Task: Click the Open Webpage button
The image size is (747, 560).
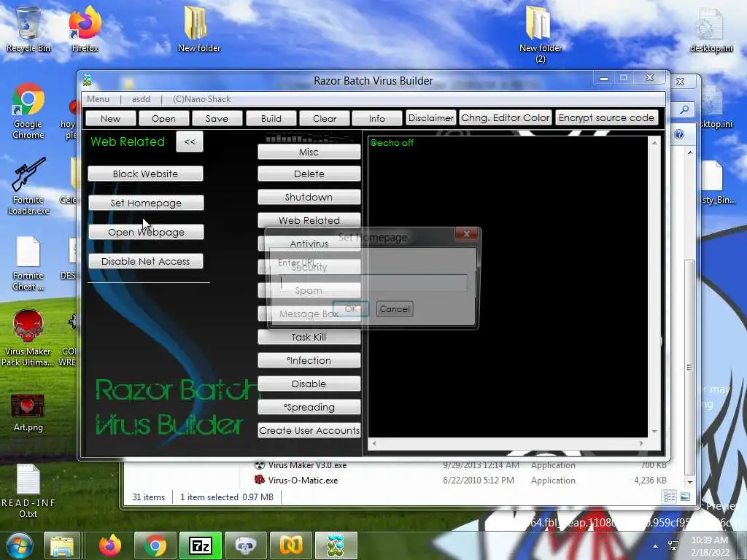Action: click(x=146, y=233)
